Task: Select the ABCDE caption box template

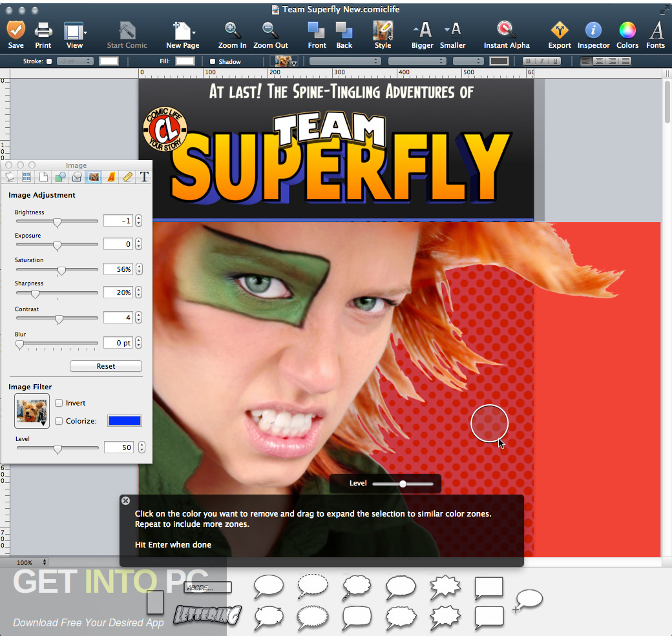Action: click(x=207, y=587)
